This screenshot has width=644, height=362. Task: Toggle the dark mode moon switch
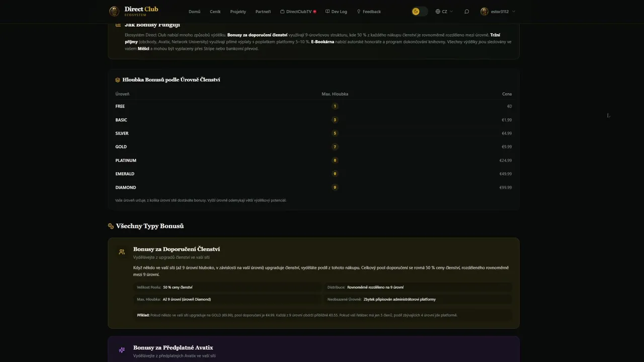click(419, 12)
